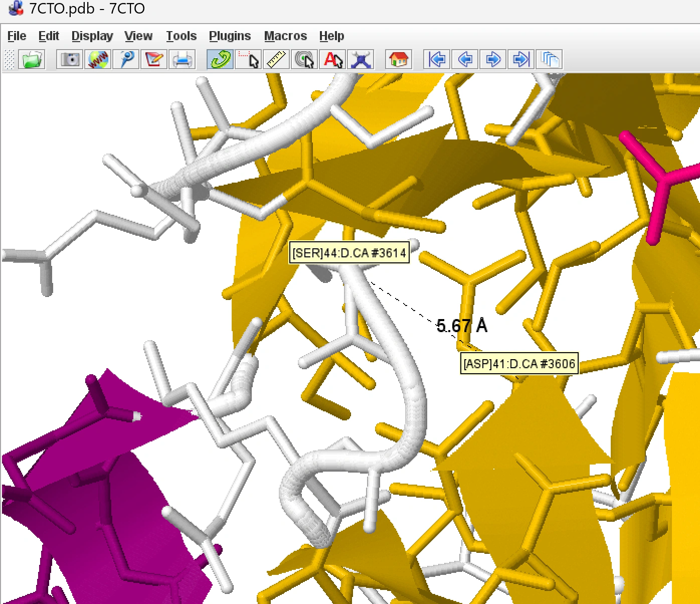
Task: Click the ASP 41 atom label
Action: [x=519, y=364]
